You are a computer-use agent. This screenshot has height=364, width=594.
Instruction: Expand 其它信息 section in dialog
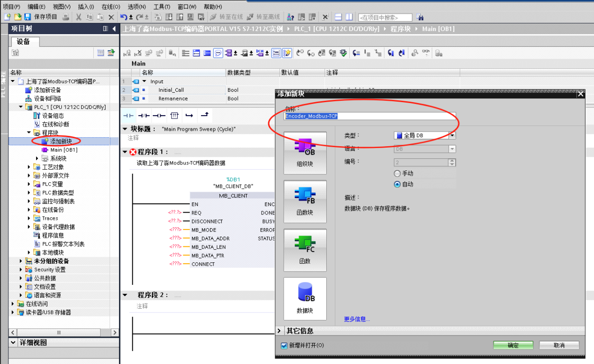(279, 331)
